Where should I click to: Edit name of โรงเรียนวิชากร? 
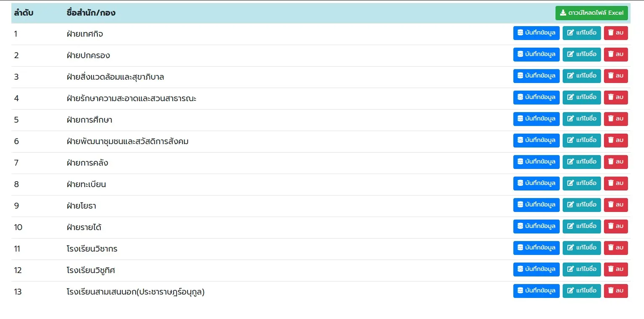pyautogui.click(x=582, y=248)
